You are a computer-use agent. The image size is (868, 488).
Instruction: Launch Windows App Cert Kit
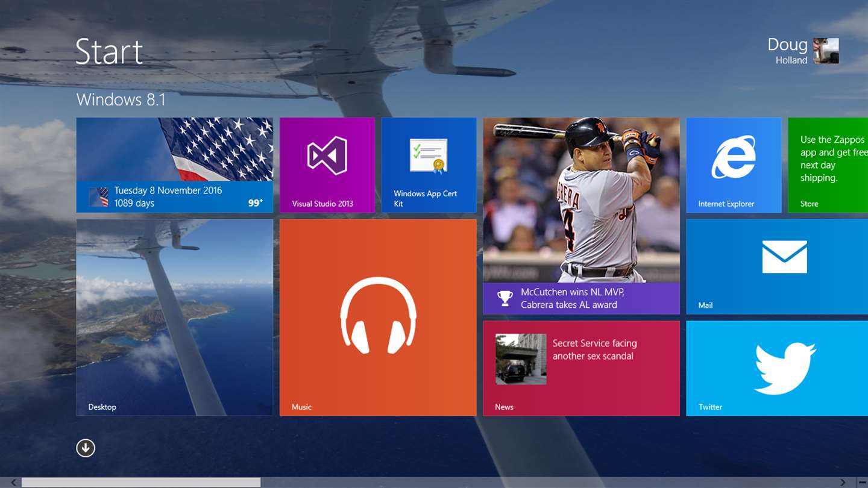tap(429, 165)
